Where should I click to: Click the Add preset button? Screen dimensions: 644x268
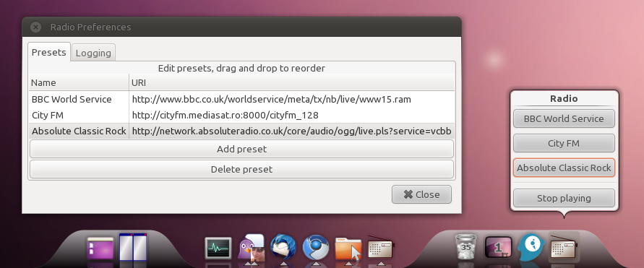241,149
